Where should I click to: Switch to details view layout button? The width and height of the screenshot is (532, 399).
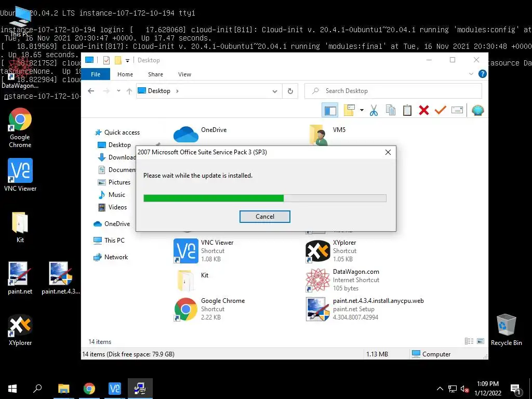coord(469,341)
